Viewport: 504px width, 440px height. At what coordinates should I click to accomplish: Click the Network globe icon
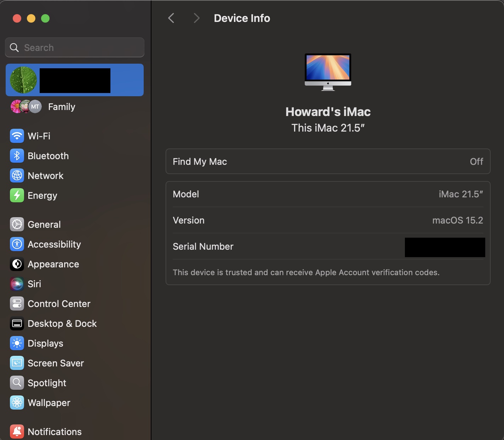coord(17,175)
